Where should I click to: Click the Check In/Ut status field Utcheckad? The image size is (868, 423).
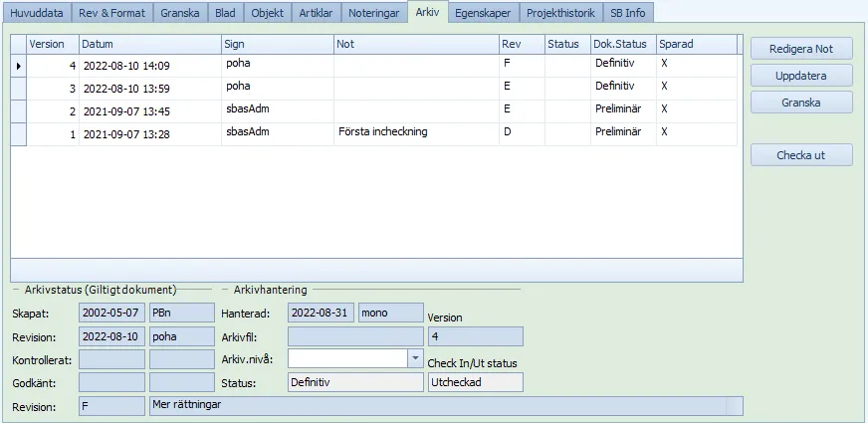pyautogui.click(x=476, y=382)
